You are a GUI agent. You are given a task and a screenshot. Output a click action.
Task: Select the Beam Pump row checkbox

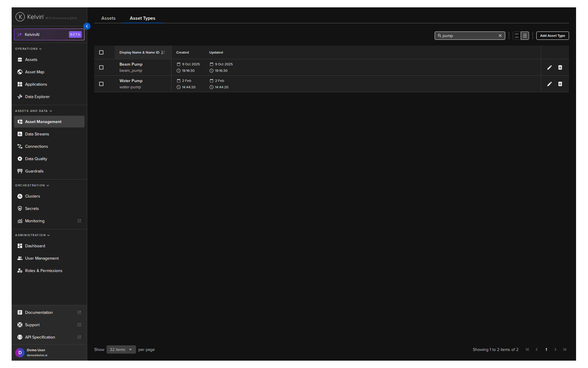tap(101, 67)
